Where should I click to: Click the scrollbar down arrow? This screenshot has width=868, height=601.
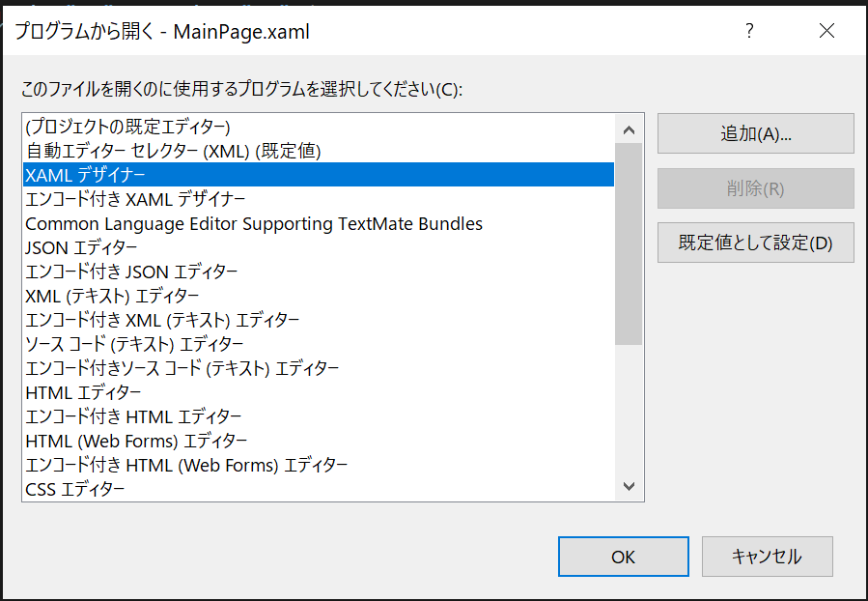coord(629,487)
